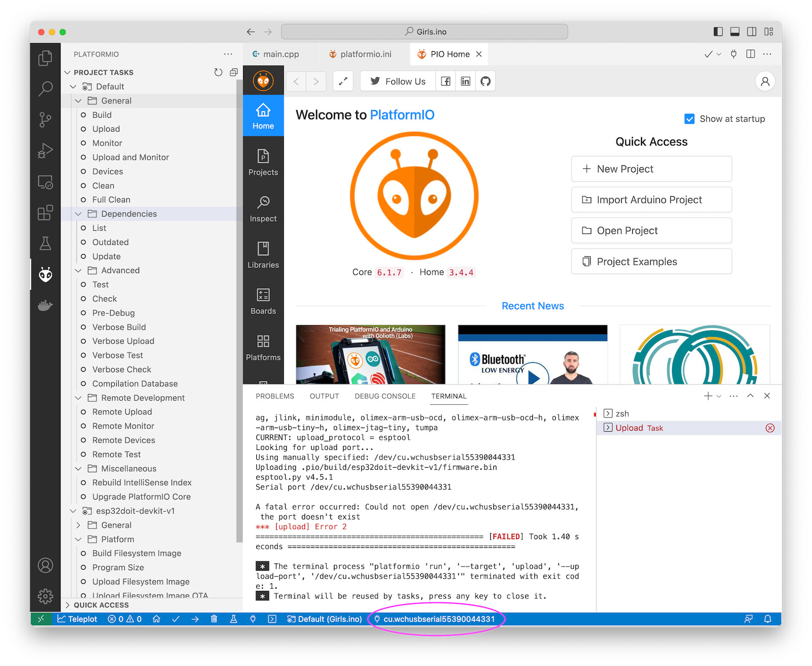Image resolution: width=812 pixels, height=666 pixels.
Task: Click Import Arduino Project button
Action: pos(651,200)
